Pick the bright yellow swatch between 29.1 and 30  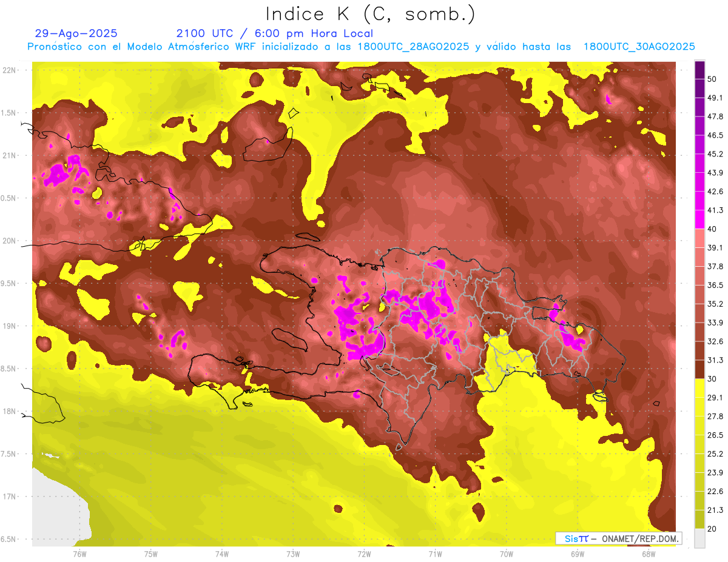pos(699,388)
